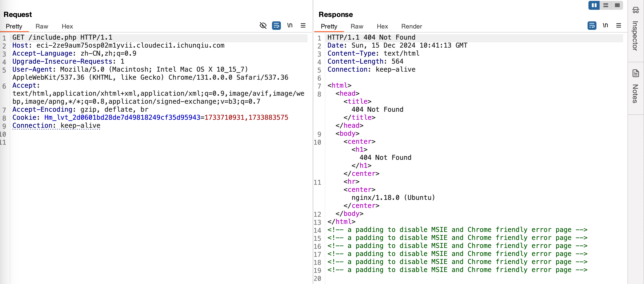The image size is (644, 284).
Task: Switch Response view to Pretty tab
Action: (329, 26)
